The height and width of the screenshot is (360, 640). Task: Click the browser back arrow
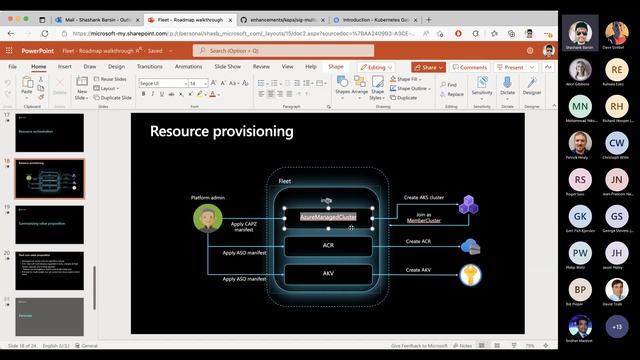point(11,33)
